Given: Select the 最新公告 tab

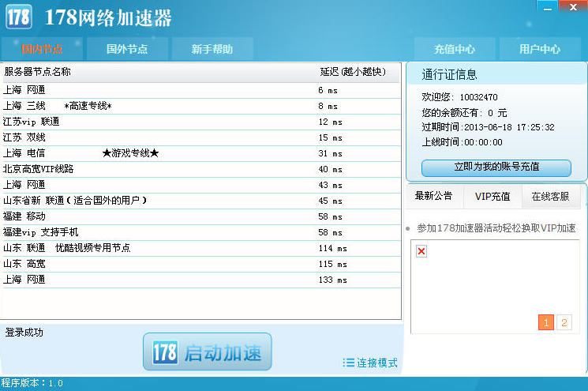Looking at the screenshot, I should [434, 196].
